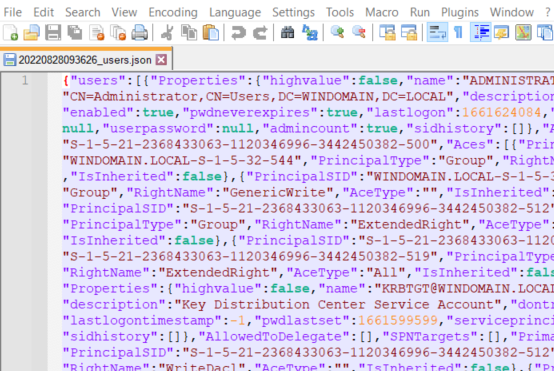Image resolution: width=554 pixels, height=371 pixels.
Task: Click the orange number 1661599599
Action: pyautogui.click(x=398, y=320)
